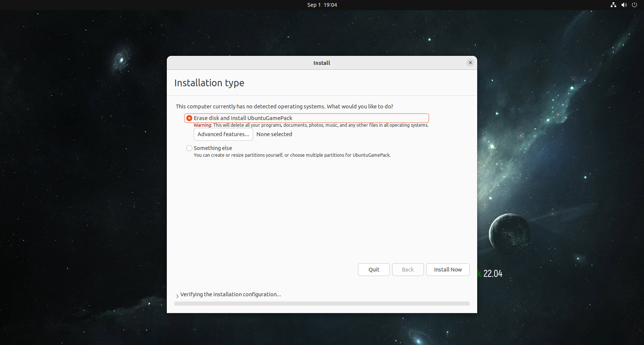Viewport: 644px width, 345px height.
Task: Click the red Warning text about deleting files
Action: (x=311, y=125)
